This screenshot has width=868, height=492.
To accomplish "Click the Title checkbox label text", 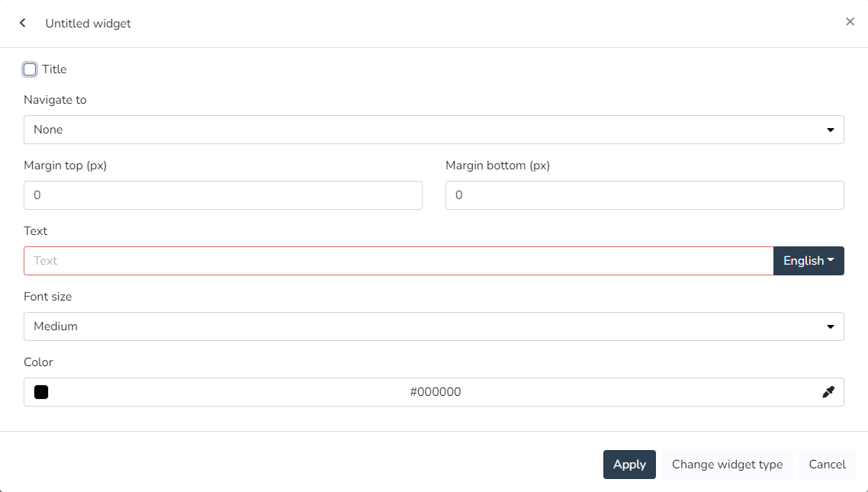I will tap(54, 69).
